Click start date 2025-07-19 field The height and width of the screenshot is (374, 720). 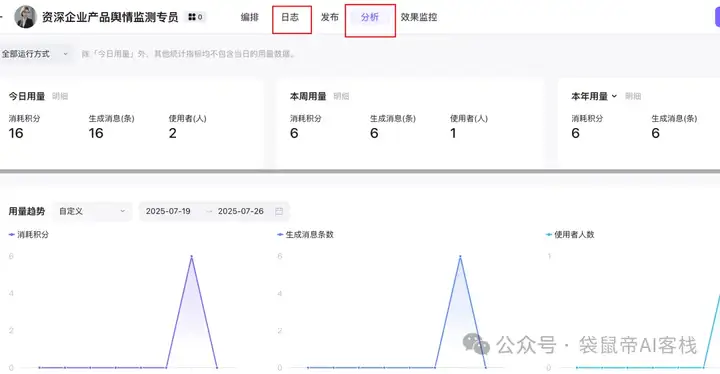click(168, 211)
